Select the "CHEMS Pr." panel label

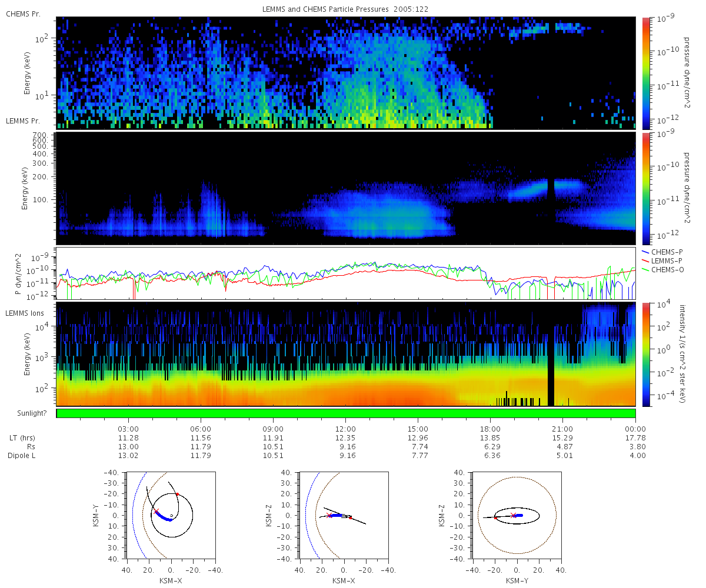(23, 14)
